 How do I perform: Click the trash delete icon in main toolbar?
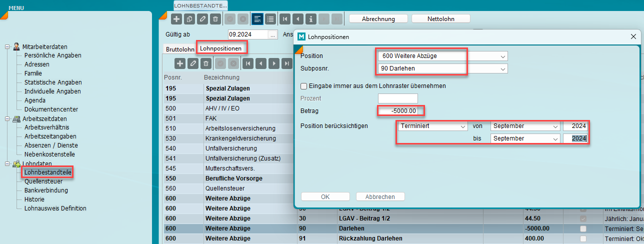215,19
